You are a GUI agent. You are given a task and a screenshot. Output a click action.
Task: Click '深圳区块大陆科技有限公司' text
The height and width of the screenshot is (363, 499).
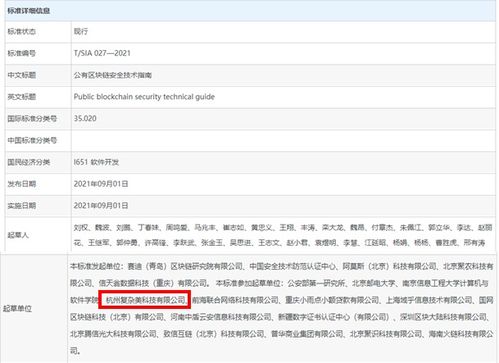point(443,317)
